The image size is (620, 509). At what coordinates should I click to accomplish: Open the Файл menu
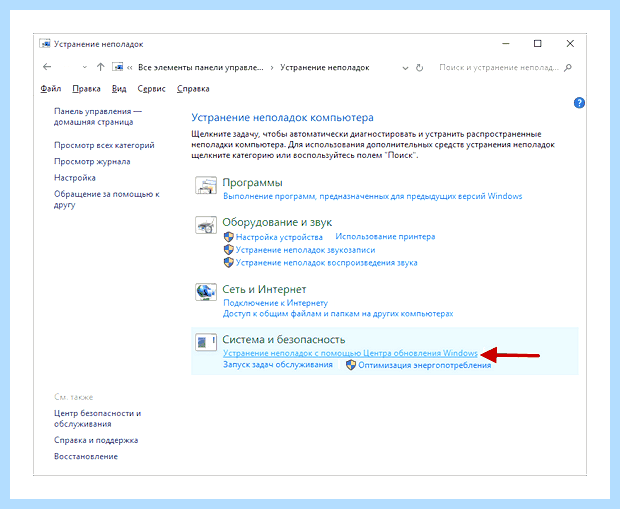51,89
